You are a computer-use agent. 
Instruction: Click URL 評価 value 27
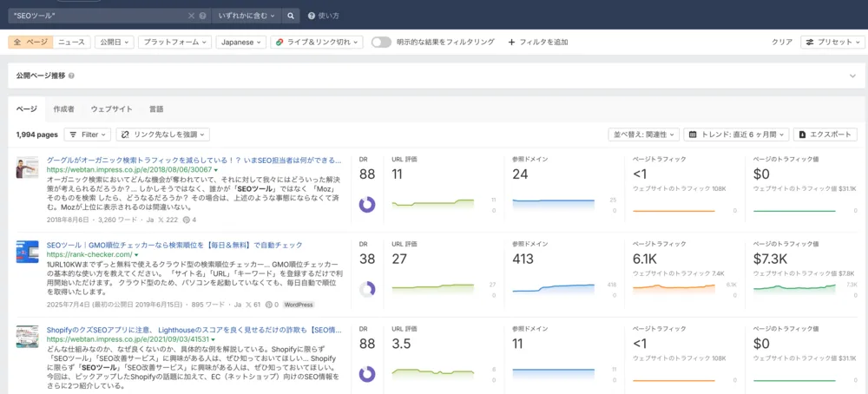coord(399,259)
